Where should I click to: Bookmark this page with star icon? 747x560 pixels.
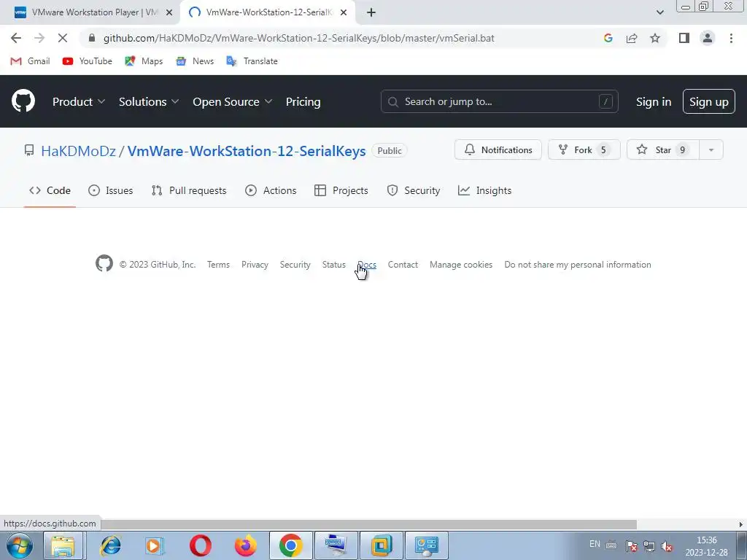pyautogui.click(x=655, y=38)
